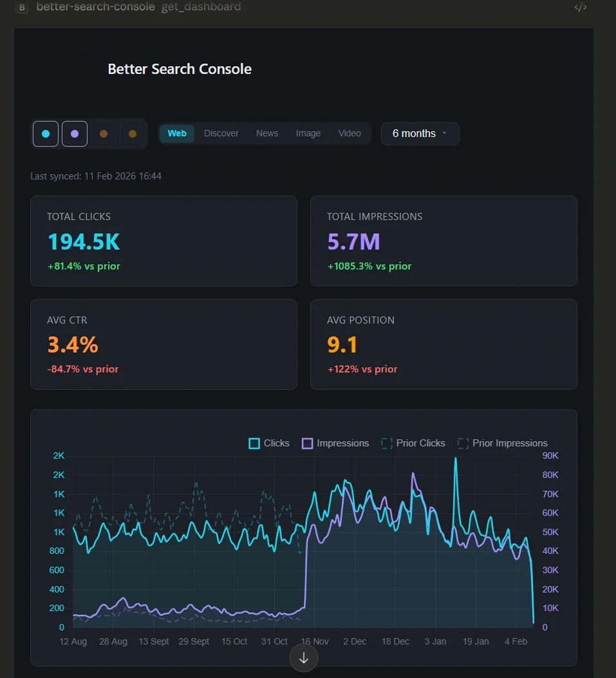Switch to the Image tab
Viewport: 616px width, 678px height.
pyautogui.click(x=308, y=133)
